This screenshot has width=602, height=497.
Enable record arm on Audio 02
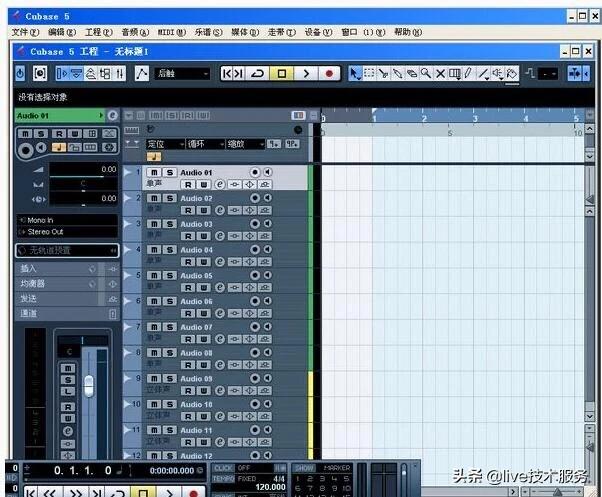(x=187, y=211)
